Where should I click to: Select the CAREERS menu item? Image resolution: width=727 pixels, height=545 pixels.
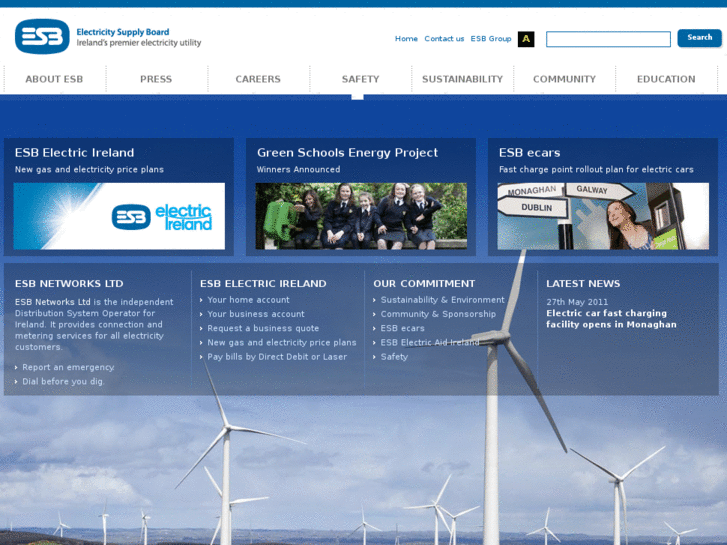[x=258, y=79]
